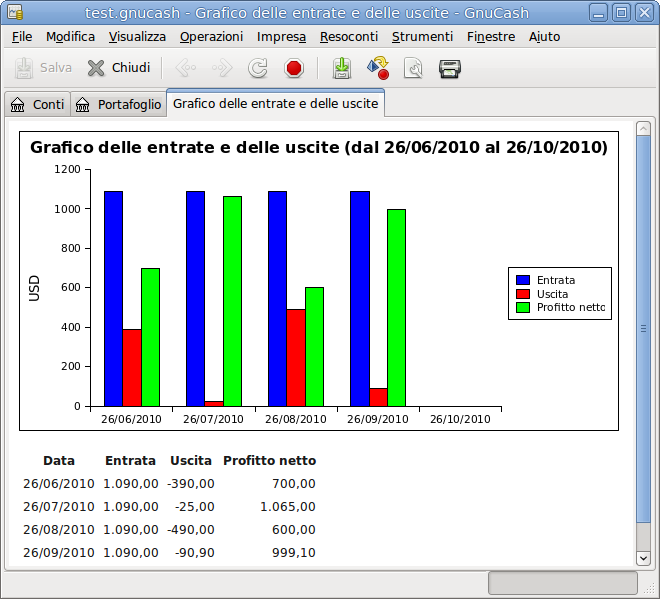Click the greyed Forward arrow icon
This screenshot has height=599, width=660.
222,68
